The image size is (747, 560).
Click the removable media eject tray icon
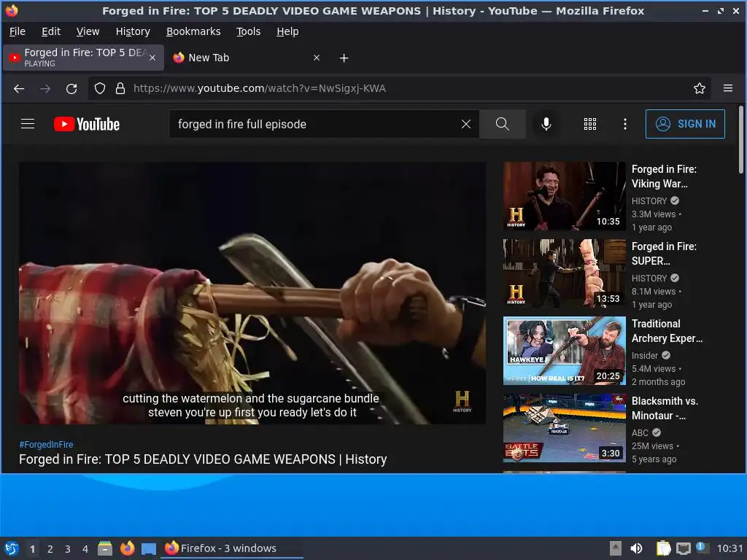(616, 548)
